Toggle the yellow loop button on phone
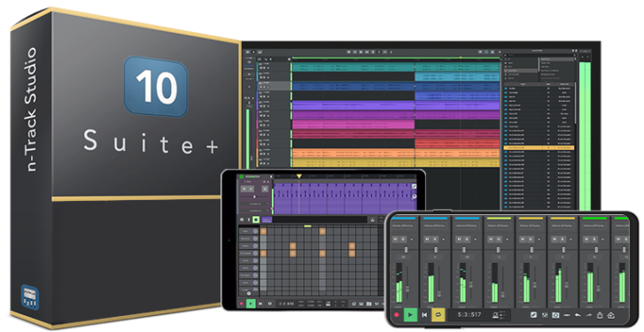 coord(438,315)
